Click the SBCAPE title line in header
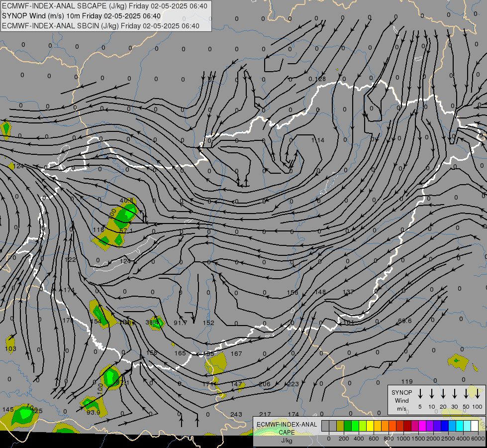Image resolution: width=487 pixels, height=448 pixels. pyautogui.click(x=104, y=6)
